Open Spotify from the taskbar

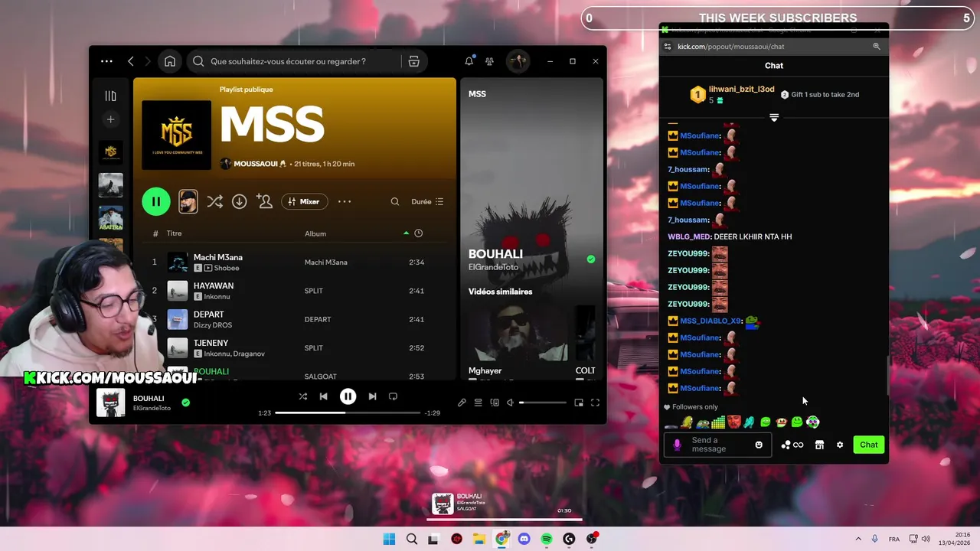click(547, 539)
